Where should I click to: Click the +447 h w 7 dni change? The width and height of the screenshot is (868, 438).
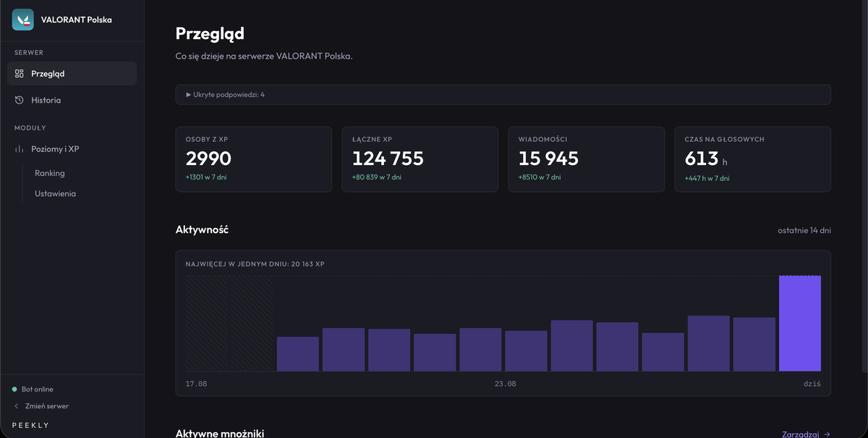[707, 177]
